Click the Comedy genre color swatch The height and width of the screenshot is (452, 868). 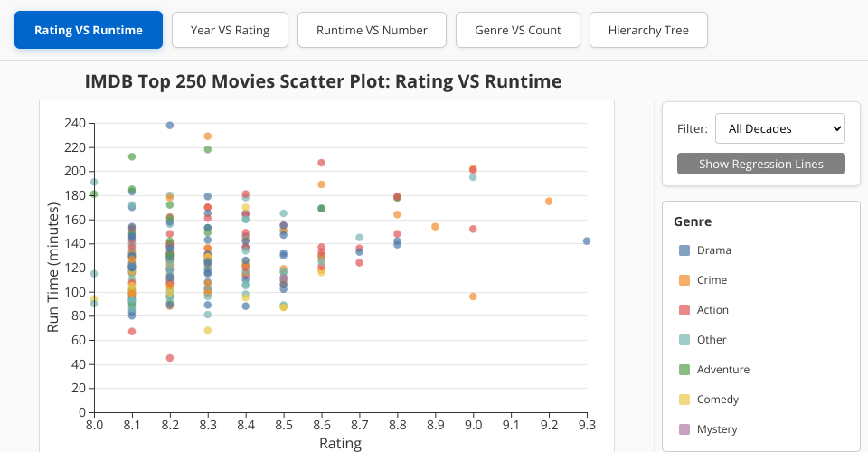[684, 400]
